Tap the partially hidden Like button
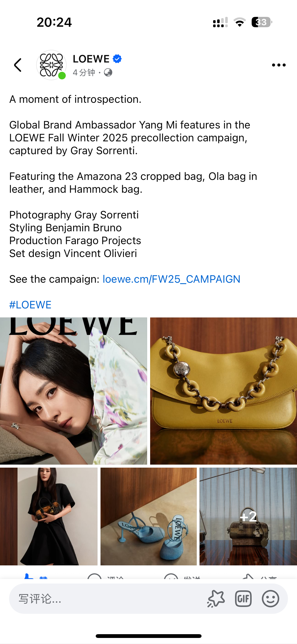The image size is (297, 644). click(36, 576)
